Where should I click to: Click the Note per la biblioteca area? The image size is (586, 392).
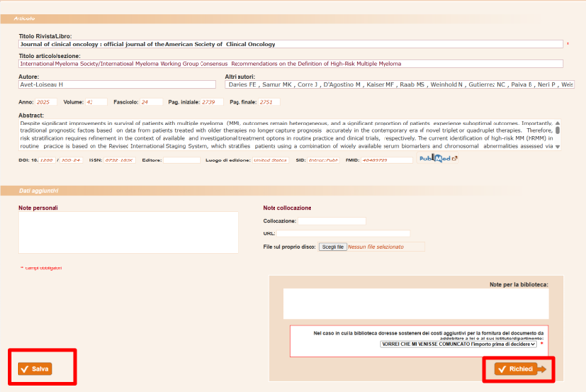point(416,303)
